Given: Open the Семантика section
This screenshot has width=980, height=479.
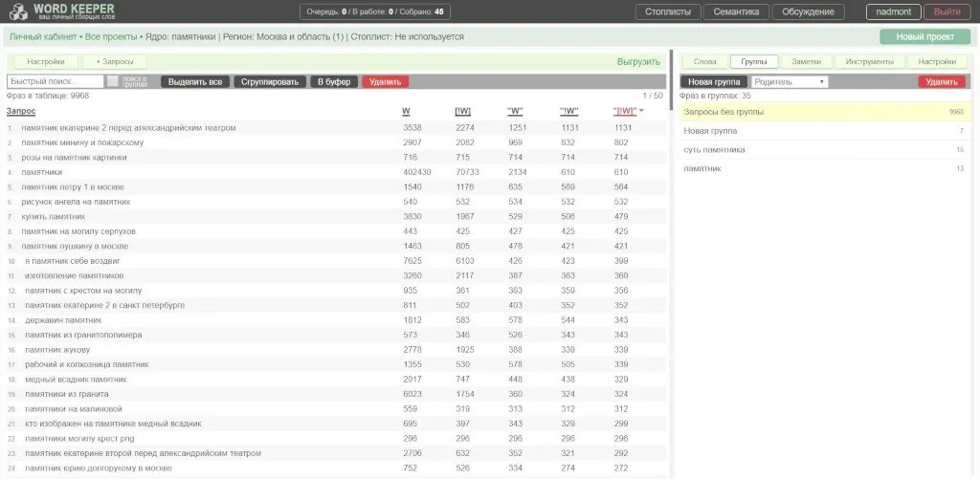Looking at the screenshot, I should 736,11.
